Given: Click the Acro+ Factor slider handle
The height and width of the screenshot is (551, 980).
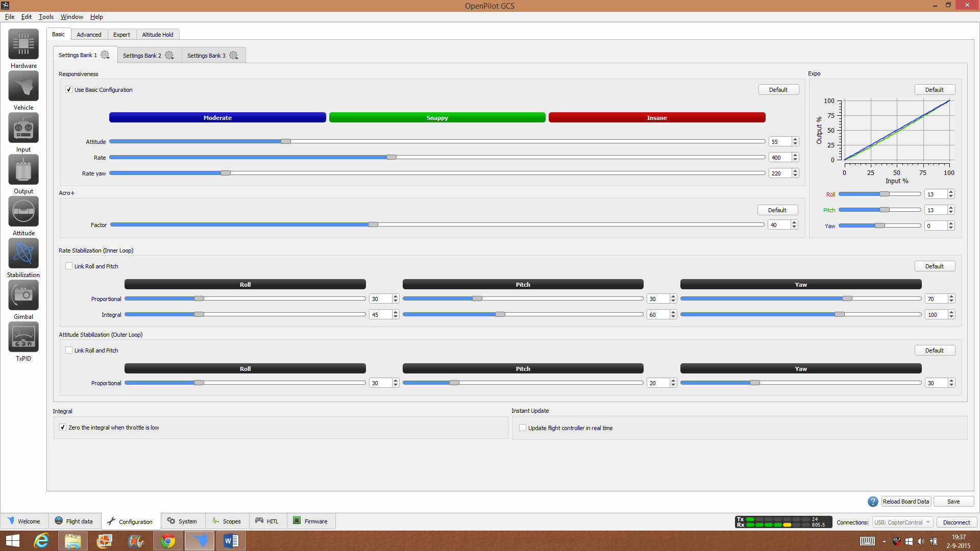Looking at the screenshot, I should click(373, 224).
